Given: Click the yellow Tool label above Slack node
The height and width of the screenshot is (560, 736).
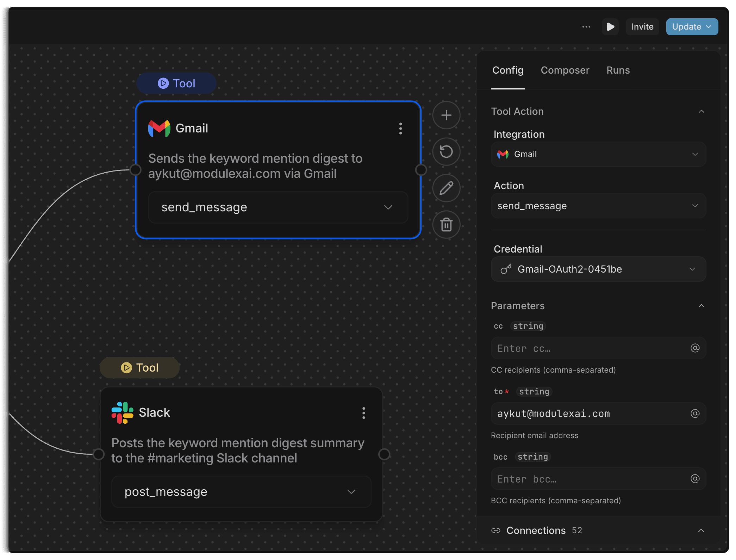Looking at the screenshot, I should [x=140, y=368].
